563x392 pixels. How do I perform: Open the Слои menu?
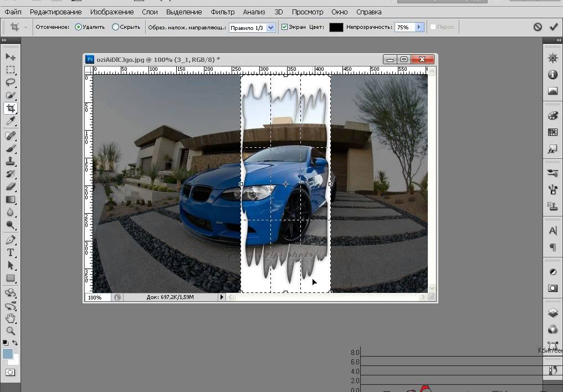(150, 12)
